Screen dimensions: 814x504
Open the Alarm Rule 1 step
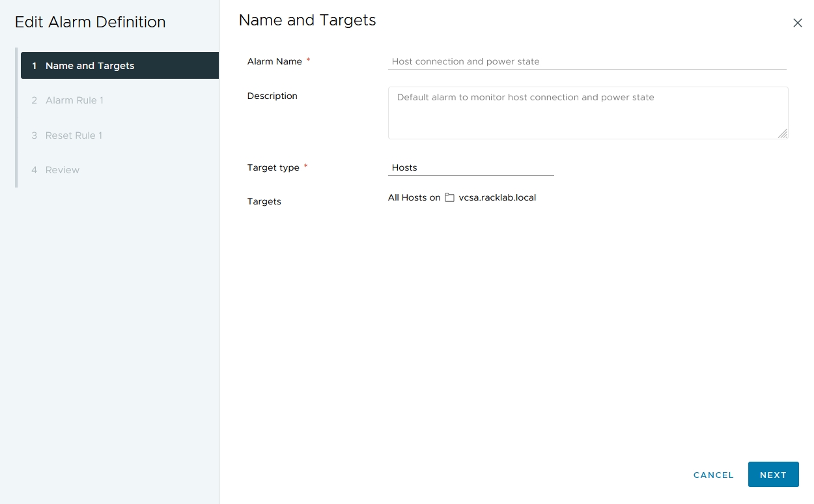[74, 100]
